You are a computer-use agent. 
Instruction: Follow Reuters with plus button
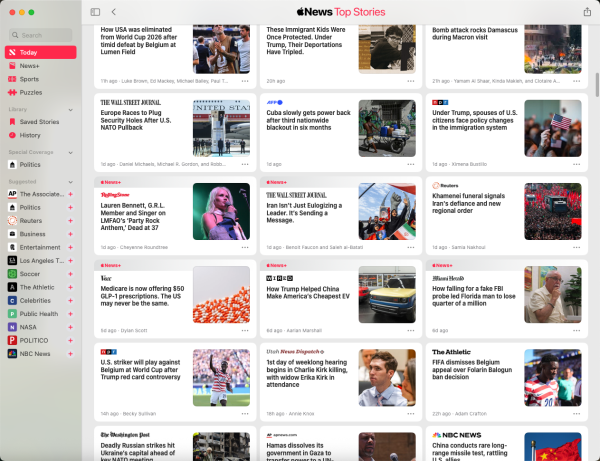coord(70,221)
